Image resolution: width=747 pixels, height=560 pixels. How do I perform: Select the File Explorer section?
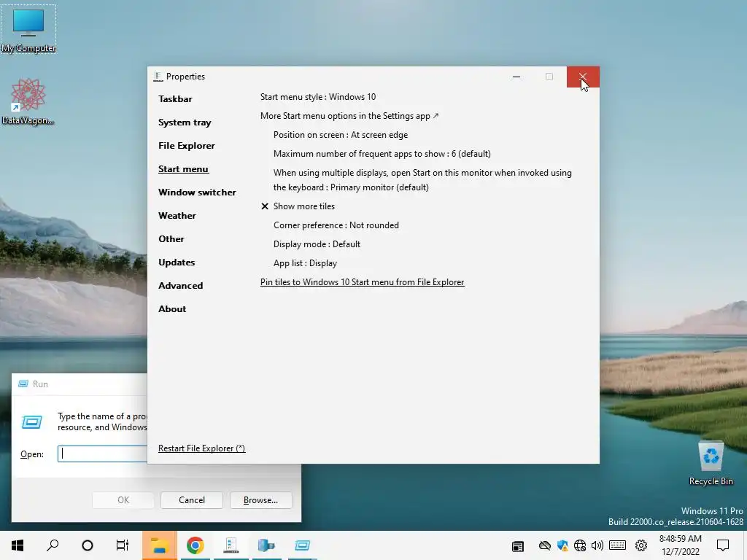click(x=186, y=146)
